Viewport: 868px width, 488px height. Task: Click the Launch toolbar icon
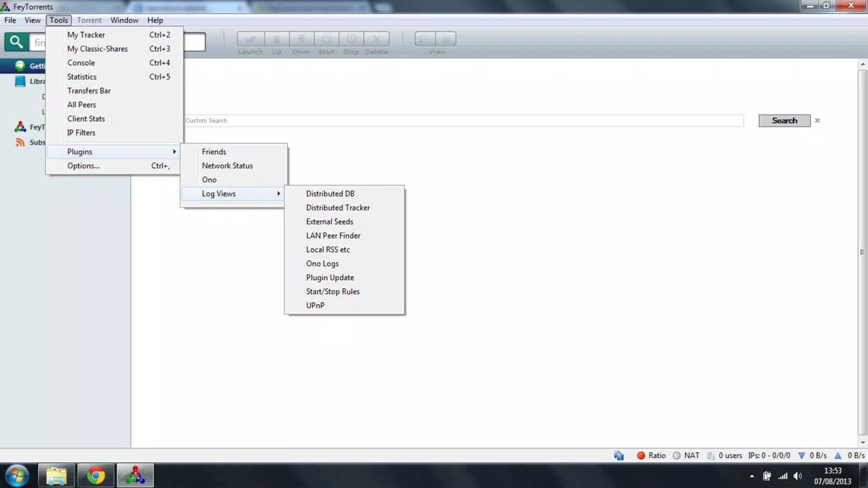click(x=251, y=39)
